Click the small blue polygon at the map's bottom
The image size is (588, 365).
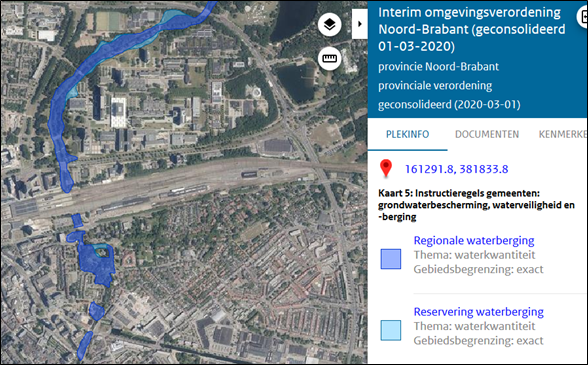[84, 345]
